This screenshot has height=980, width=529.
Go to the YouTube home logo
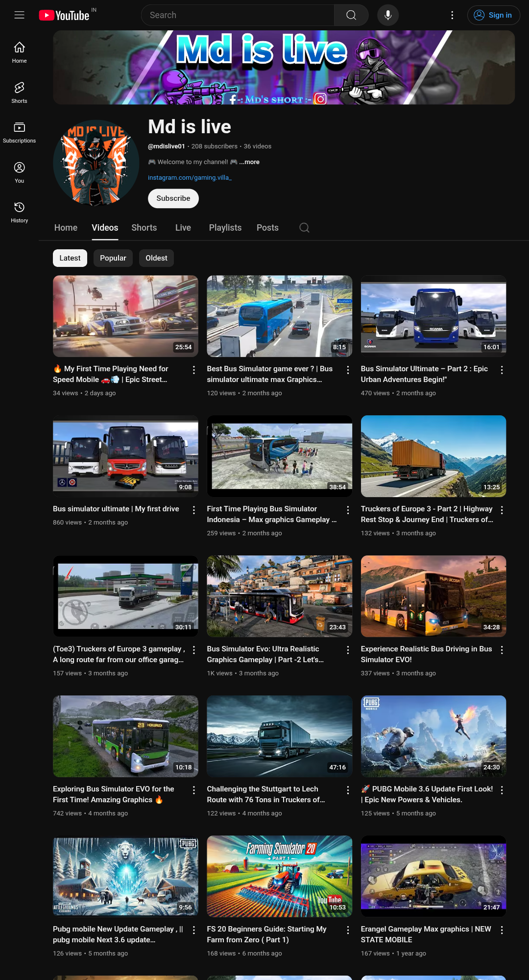[64, 15]
